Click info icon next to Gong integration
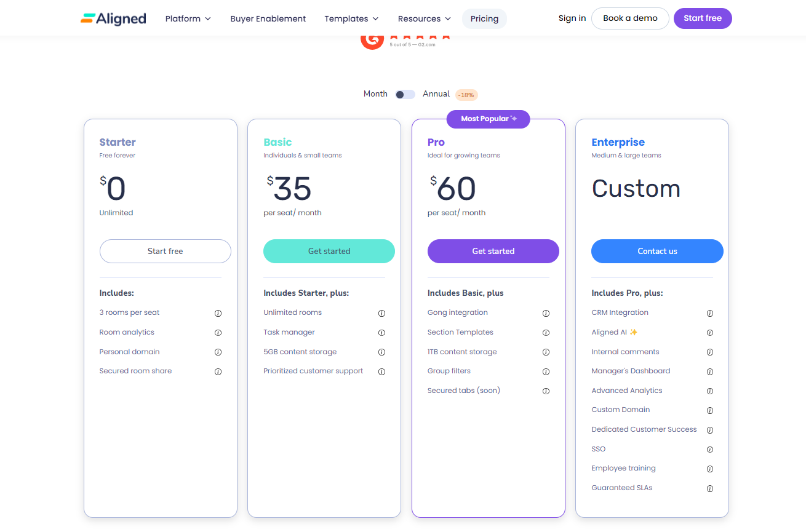Image resolution: width=806 pixels, height=532 pixels. tap(546, 313)
